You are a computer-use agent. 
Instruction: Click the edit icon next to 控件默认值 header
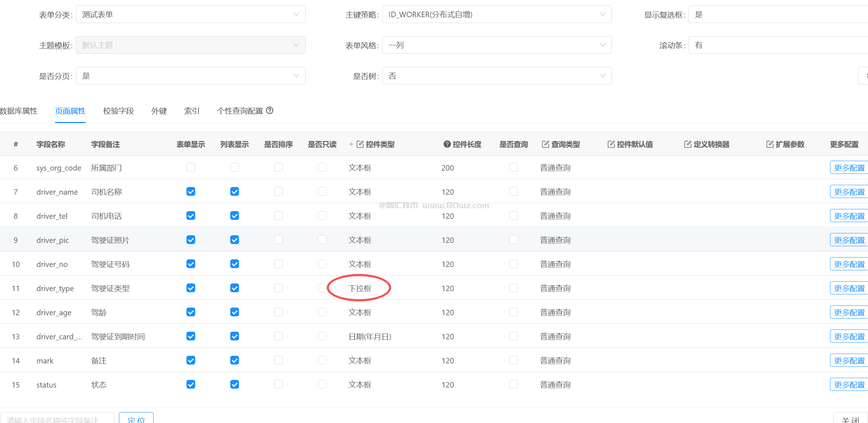tap(611, 144)
